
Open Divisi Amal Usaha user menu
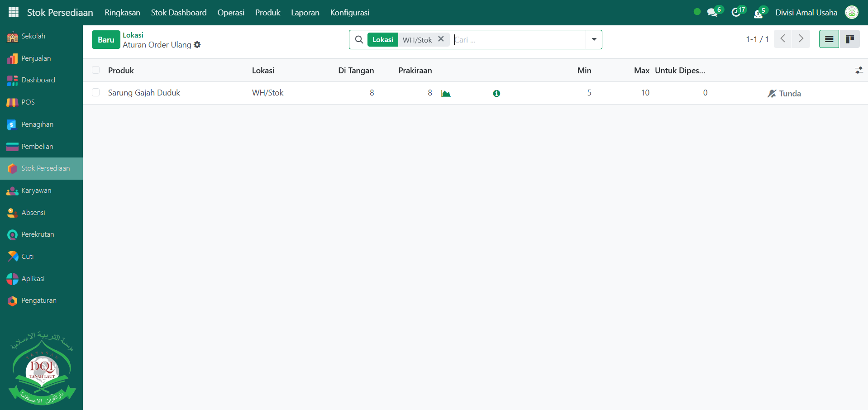806,13
